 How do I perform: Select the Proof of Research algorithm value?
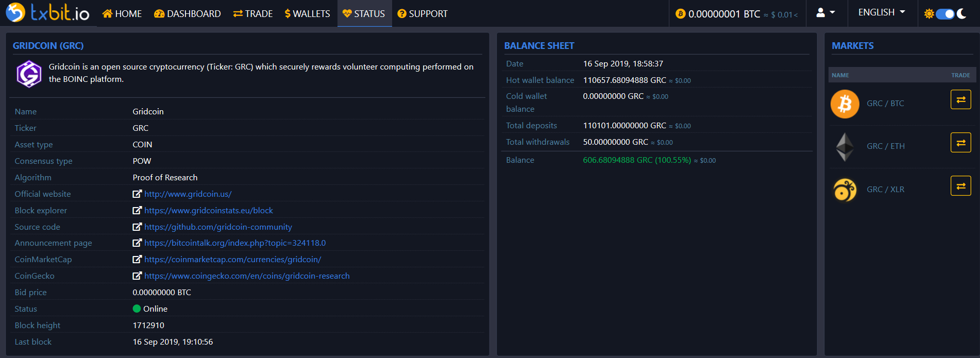tap(165, 178)
